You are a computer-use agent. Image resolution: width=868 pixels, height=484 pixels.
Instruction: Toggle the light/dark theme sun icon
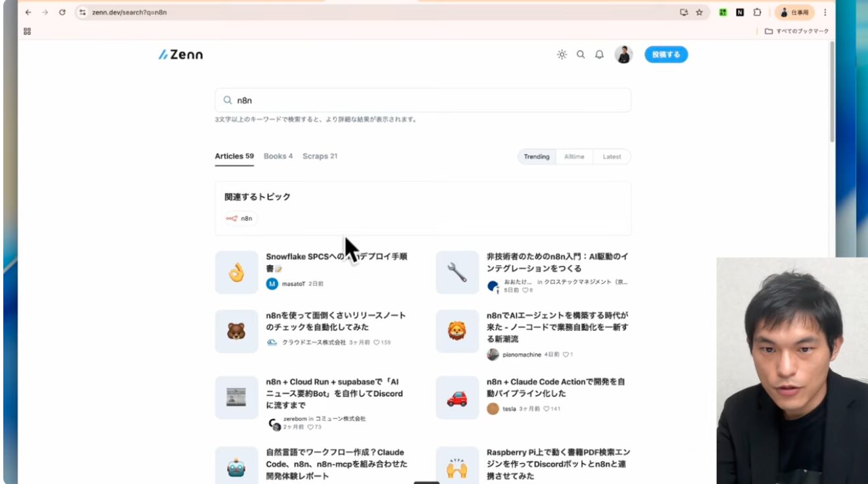click(562, 55)
